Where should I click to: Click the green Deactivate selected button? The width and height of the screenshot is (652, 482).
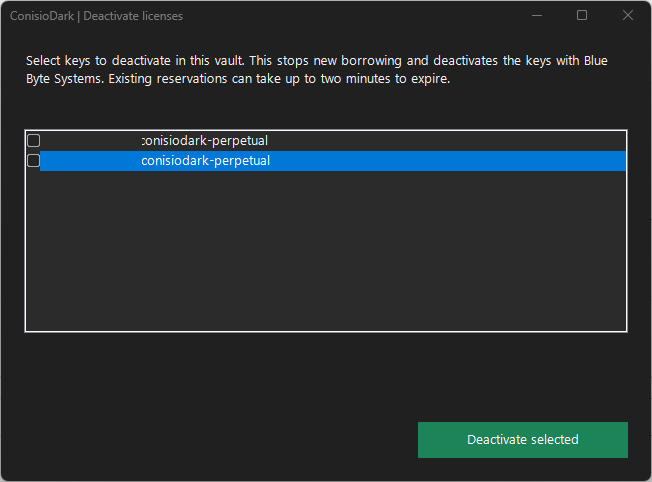pyautogui.click(x=523, y=440)
